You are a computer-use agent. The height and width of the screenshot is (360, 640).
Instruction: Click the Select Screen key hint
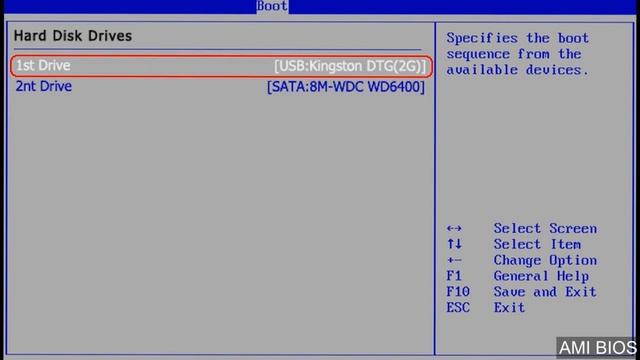545,228
